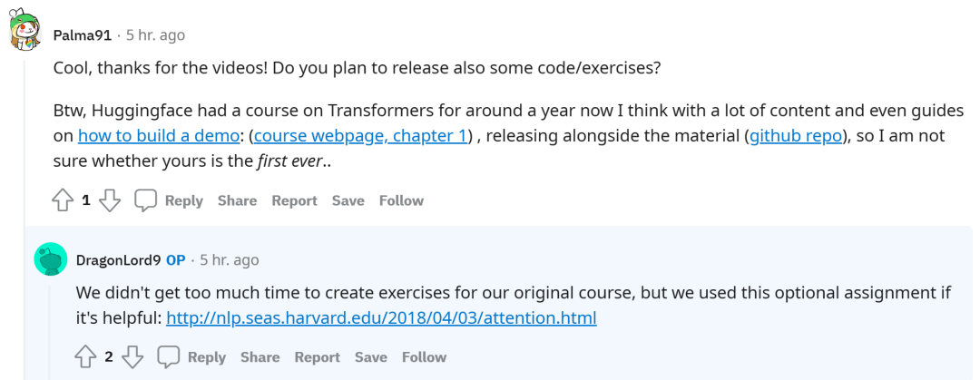
Task: Click the comment bubble icon under Palma91's comment
Action: (146, 200)
